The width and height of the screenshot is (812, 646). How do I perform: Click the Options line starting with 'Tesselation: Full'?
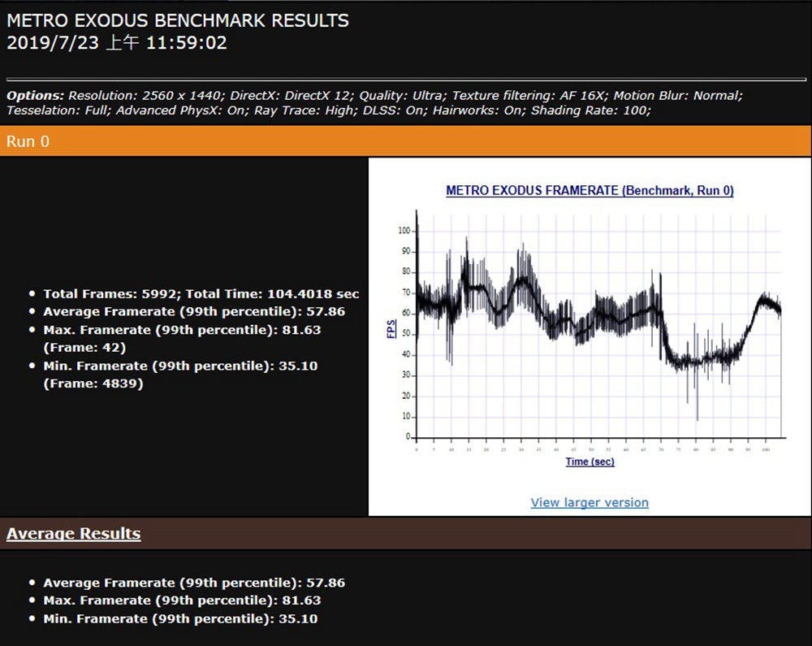(329, 111)
